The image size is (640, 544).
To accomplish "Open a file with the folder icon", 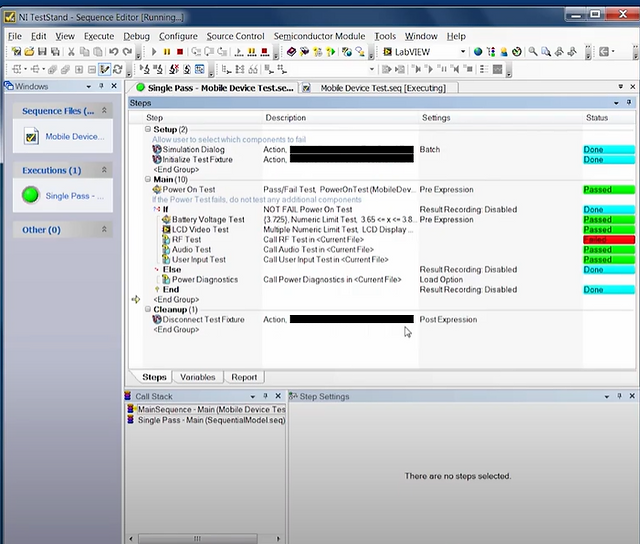I will (29, 51).
